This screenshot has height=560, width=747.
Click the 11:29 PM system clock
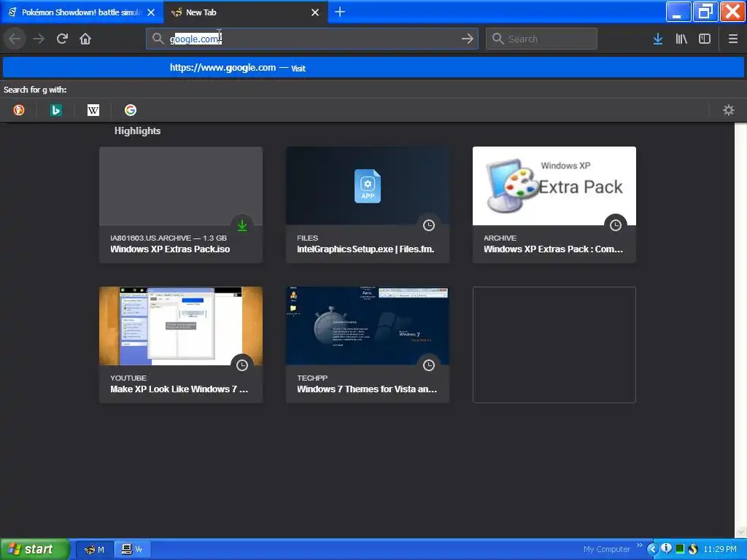720,549
